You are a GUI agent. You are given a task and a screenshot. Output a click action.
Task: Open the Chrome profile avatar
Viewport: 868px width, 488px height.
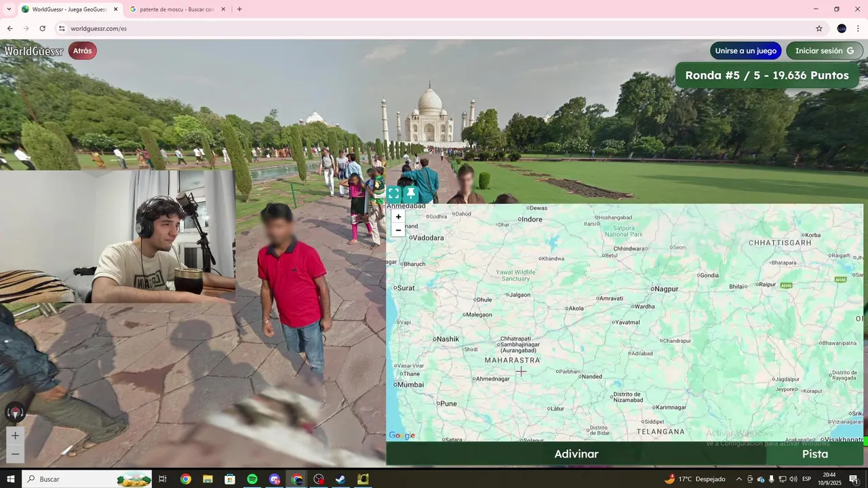pyautogui.click(x=842, y=28)
